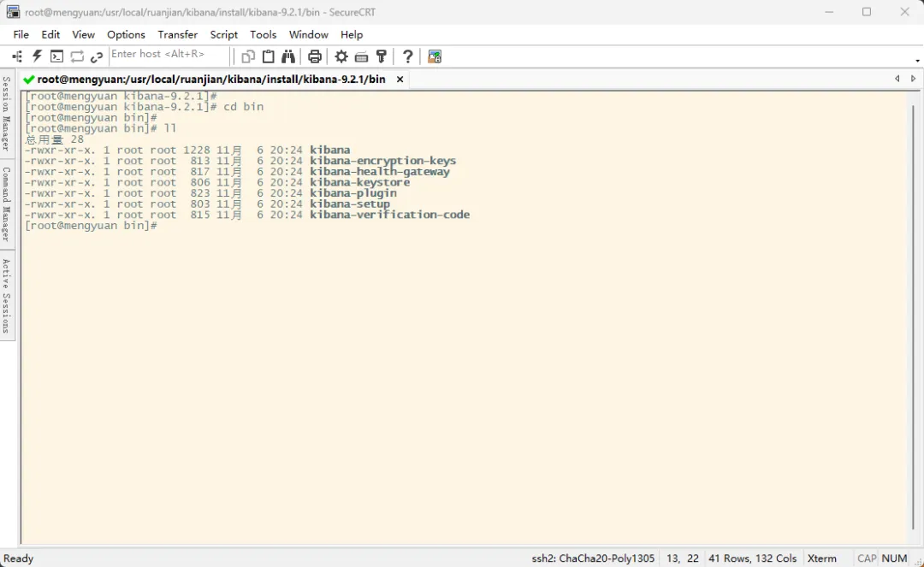This screenshot has height=567, width=924.
Task: Click the Xterm status bar entry
Action: click(821, 558)
